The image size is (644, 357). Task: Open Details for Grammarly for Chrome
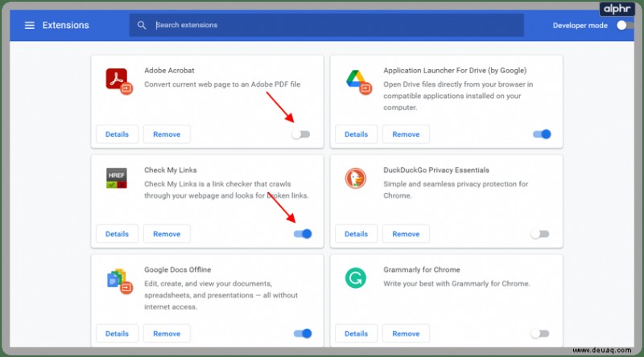(x=356, y=334)
